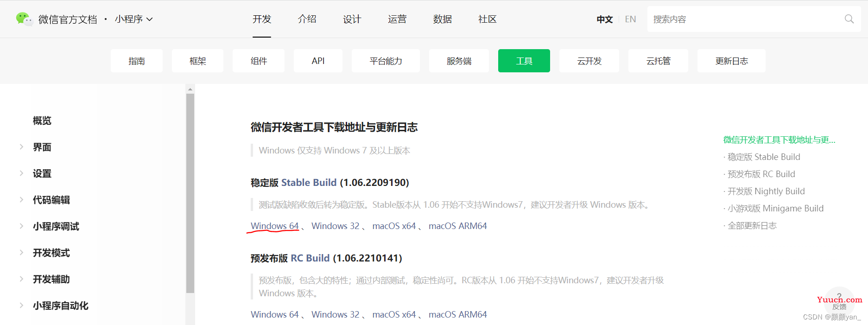Expand the 界面 sidebar section
This screenshot has width=868, height=325.
coord(21,147)
